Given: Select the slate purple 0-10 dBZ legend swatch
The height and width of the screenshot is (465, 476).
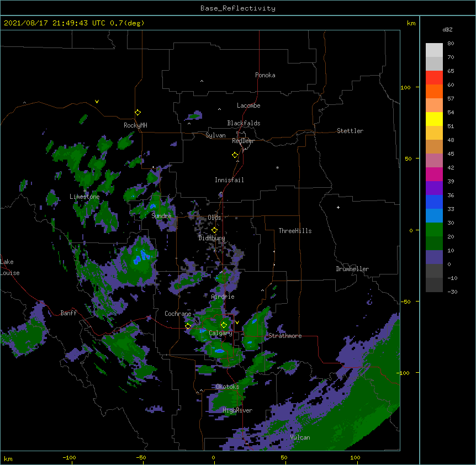Looking at the screenshot, I should click(x=434, y=257).
